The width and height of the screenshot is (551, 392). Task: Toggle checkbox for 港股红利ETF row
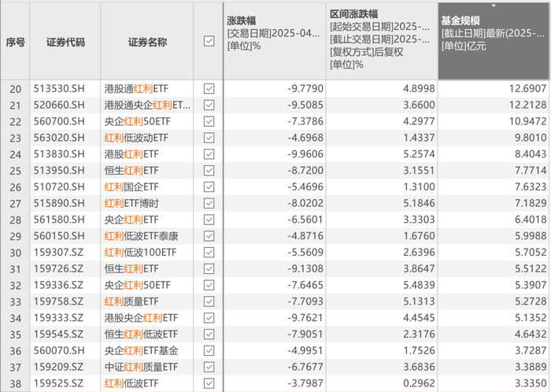pos(209,154)
